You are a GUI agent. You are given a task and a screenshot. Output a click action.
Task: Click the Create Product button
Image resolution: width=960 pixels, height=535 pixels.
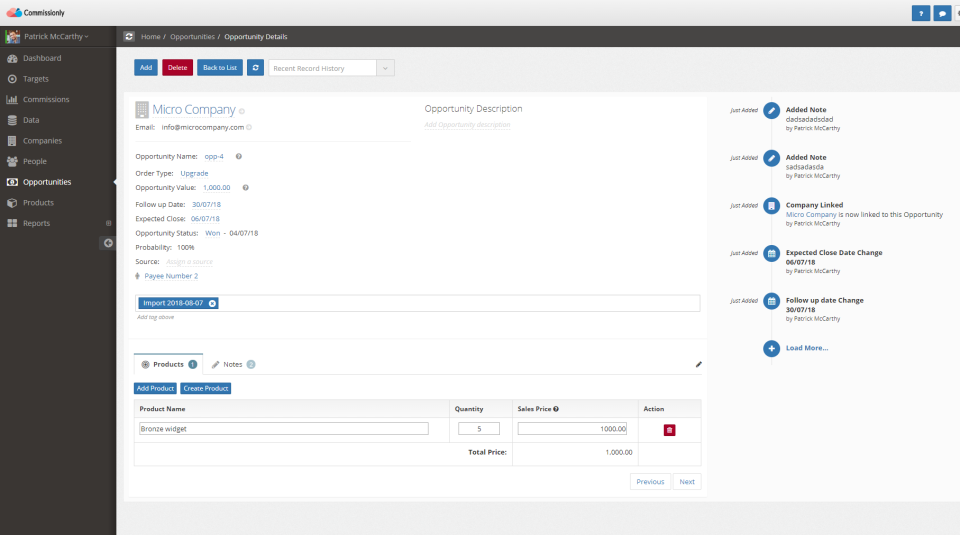click(206, 388)
